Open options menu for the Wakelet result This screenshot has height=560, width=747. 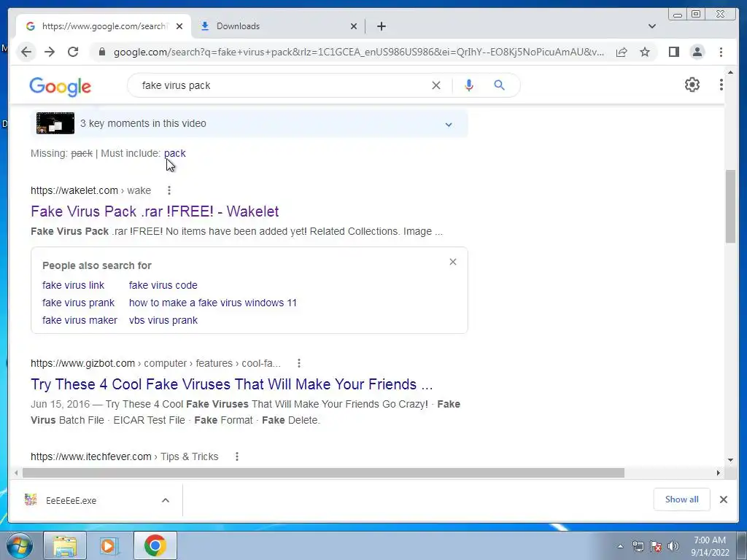point(169,190)
